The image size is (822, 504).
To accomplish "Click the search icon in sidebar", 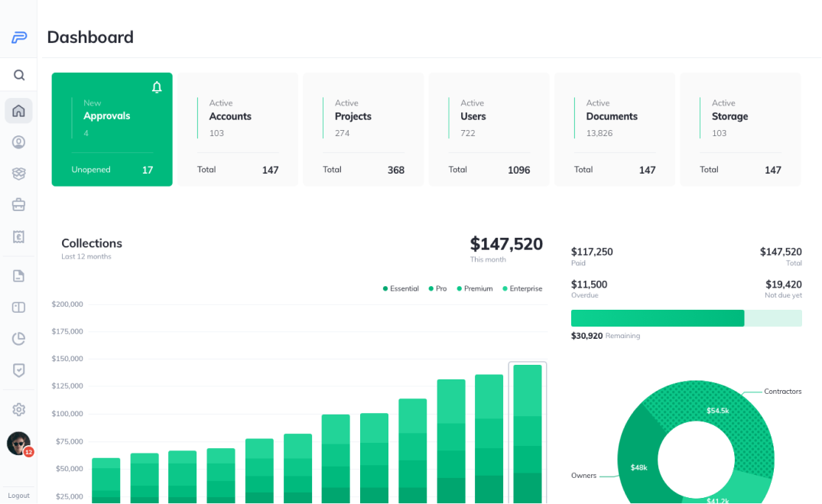I will [x=19, y=75].
